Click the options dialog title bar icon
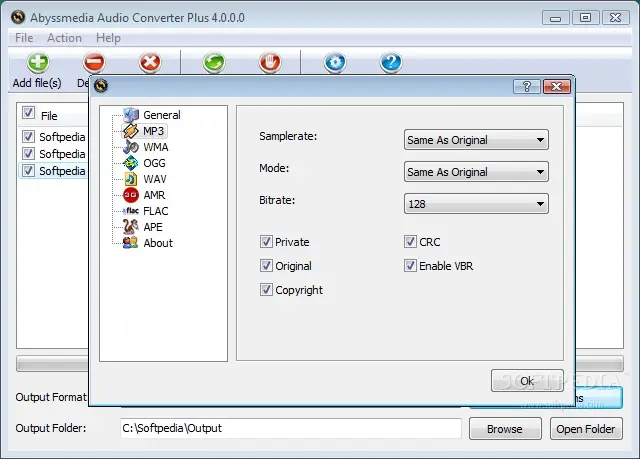Image resolution: width=640 pixels, height=459 pixels. pyautogui.click(x=101, y=86)
